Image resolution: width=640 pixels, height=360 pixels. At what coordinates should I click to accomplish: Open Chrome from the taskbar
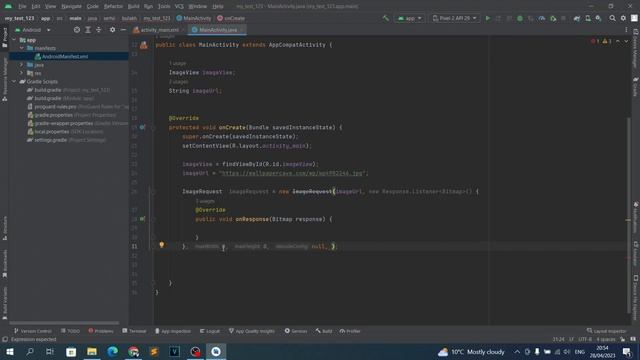pos(133,351)
